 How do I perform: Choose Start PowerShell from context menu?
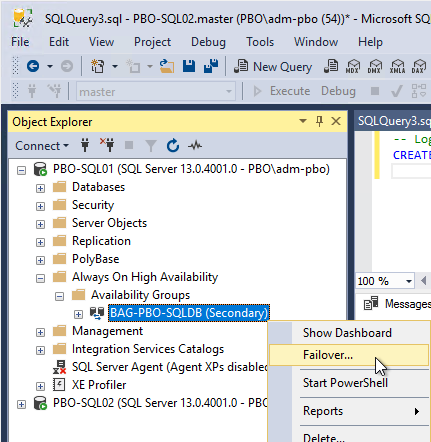pyautogui.click(x=345, y=383)
